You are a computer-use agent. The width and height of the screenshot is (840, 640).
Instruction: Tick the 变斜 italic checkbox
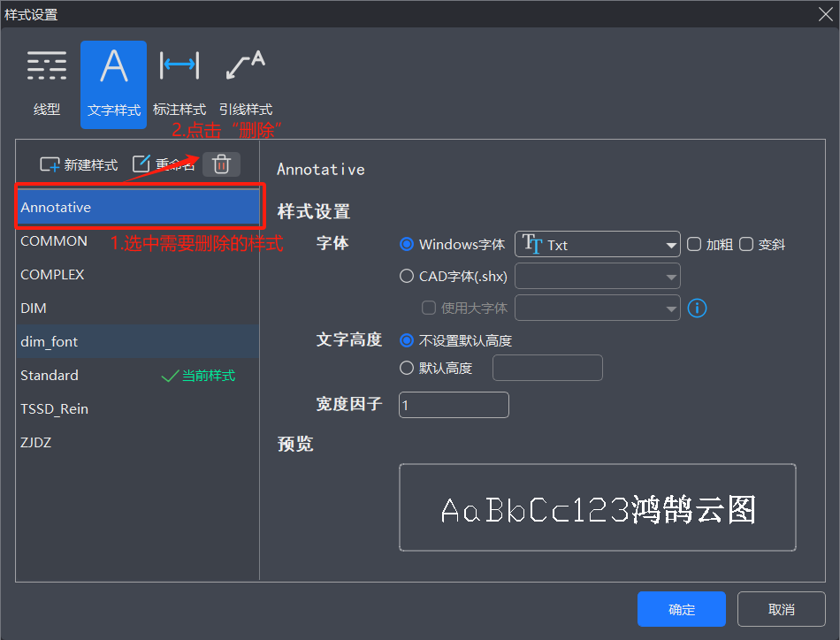click(x=746, y=245)
